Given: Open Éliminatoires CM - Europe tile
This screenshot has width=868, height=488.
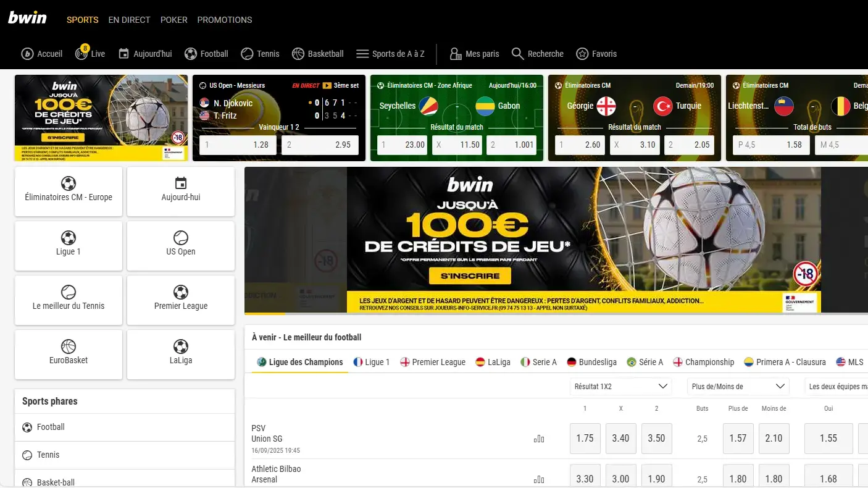Looking at the screenshot, I should pos(69,191).
